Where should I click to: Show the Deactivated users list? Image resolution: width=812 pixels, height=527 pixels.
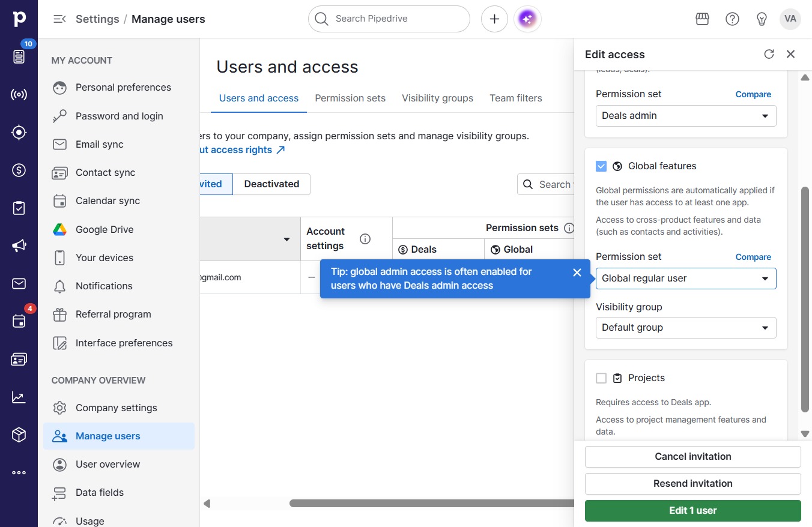click(x=271, y=184)
